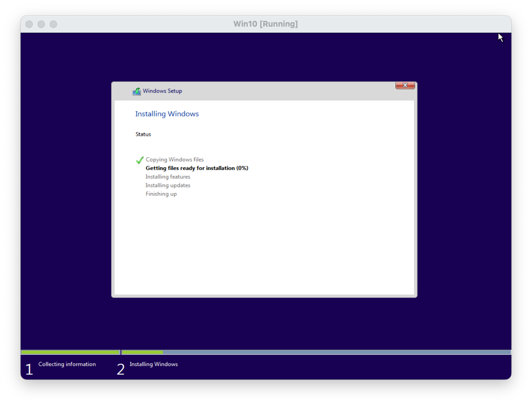Click the 'Win10 [Running]' window title
Image resolution: width=532 pixels, height=405 pixels.
[265, 24]
